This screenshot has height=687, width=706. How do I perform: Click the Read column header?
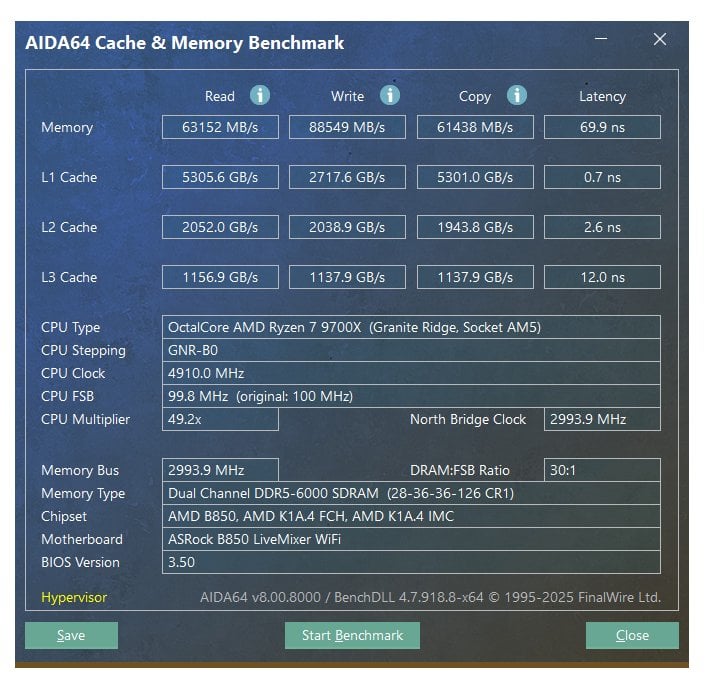[220, 96]
